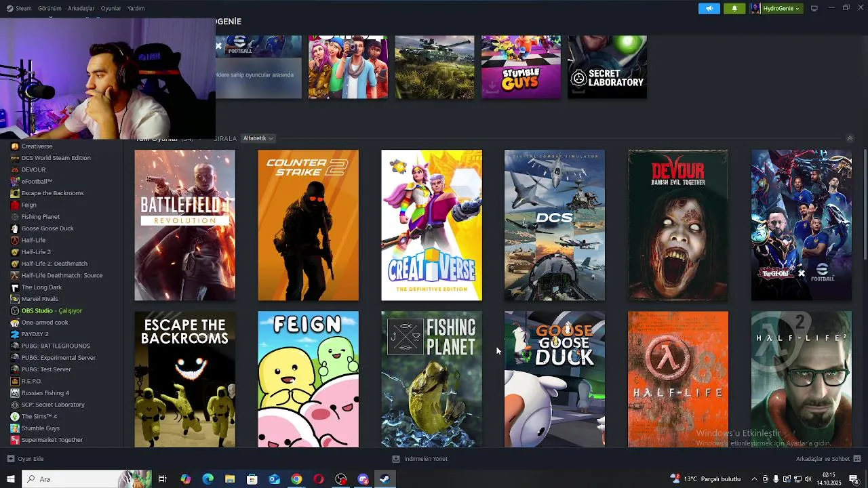Open OBS Studio from the taskbar
This screenshot has height=488, width=868.
tap(341, 479)
